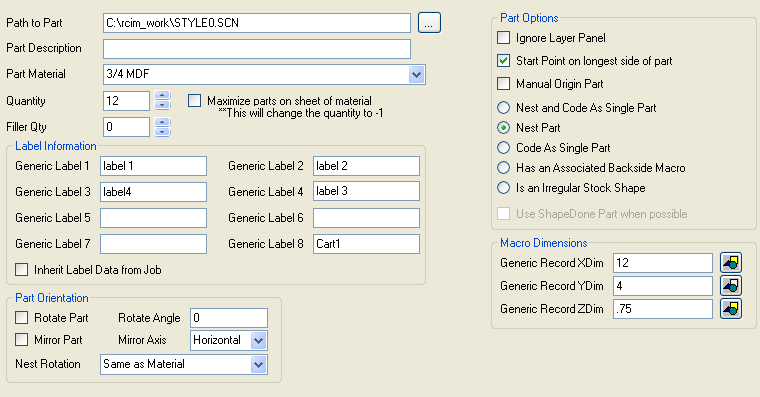Enable the Ignore Layer Panel checkbox
The image size is (760, 397).
pyautogui.click(x=504, y=38)
